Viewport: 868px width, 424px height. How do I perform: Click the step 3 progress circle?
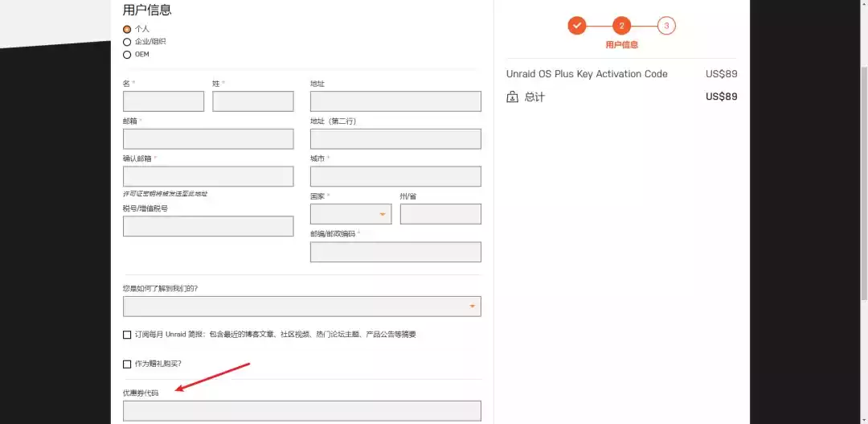[665, 26]
